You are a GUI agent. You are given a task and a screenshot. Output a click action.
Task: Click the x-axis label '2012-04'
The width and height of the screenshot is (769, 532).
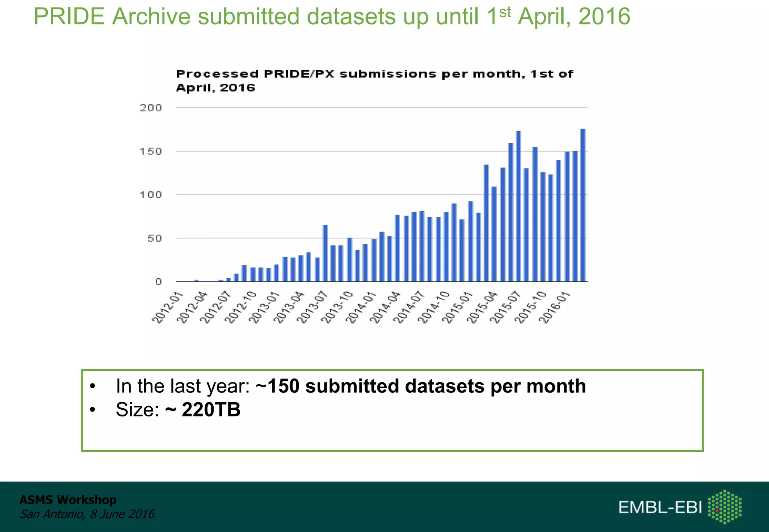point(192,307)
